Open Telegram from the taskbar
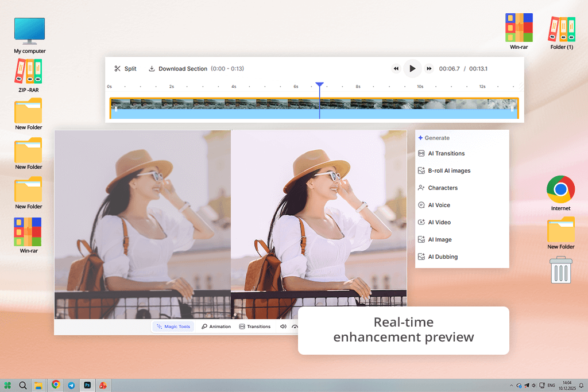Screen dimensions: 588x392 (71, 385)
